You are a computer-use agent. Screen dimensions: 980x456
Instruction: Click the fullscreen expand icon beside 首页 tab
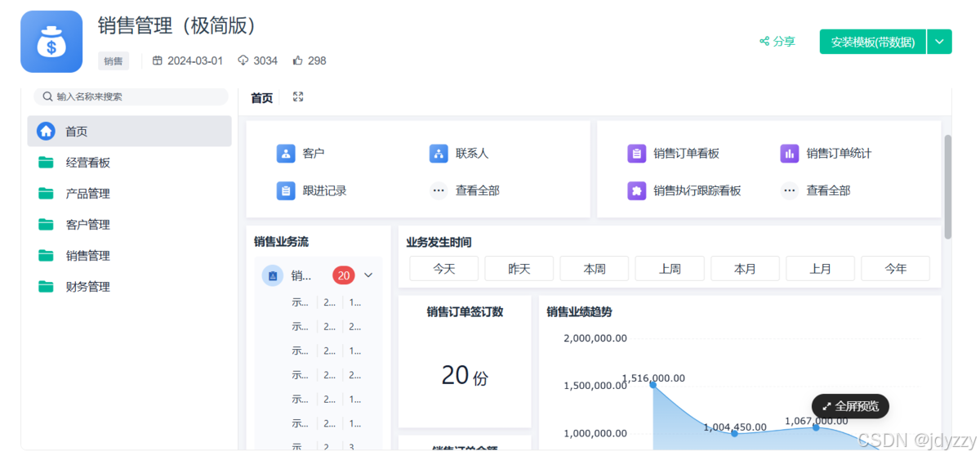point(298,97)
